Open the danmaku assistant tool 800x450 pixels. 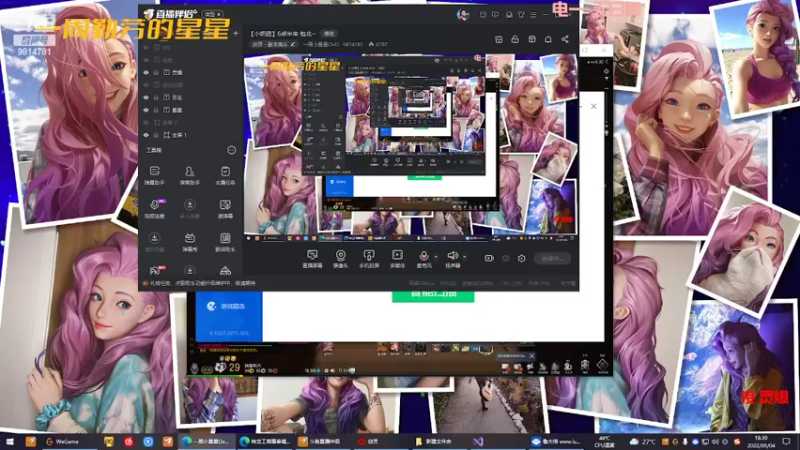pos(155,175)
